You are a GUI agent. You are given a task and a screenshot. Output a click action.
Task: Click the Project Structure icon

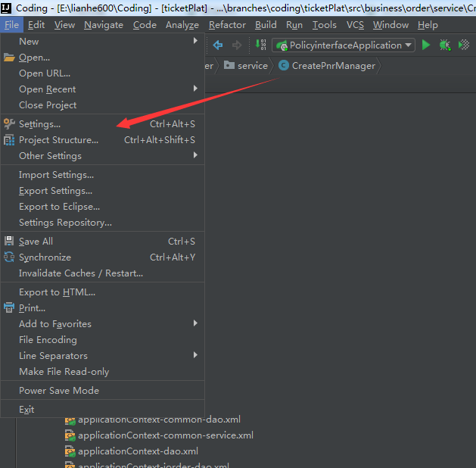point(9,140)
